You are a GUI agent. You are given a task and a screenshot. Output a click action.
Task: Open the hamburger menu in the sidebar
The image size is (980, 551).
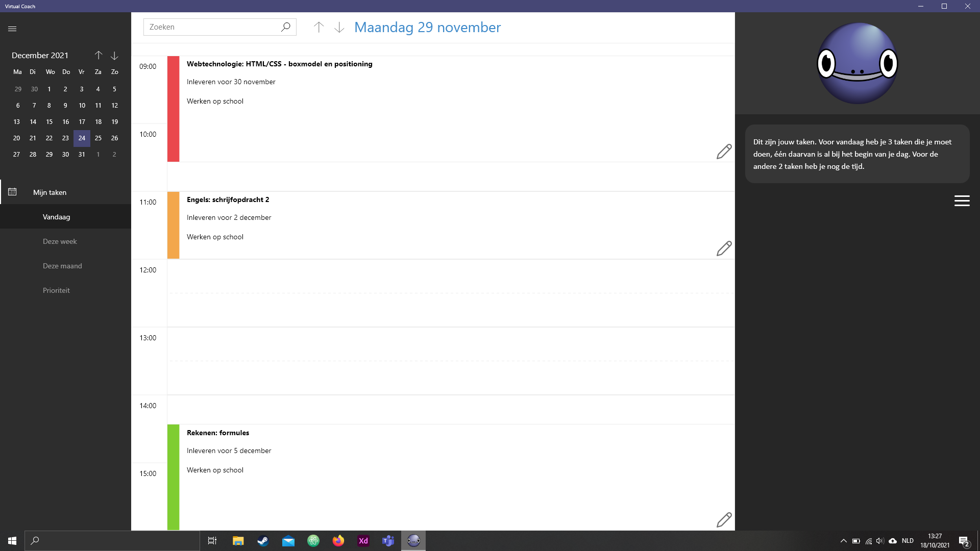(12, 29)
